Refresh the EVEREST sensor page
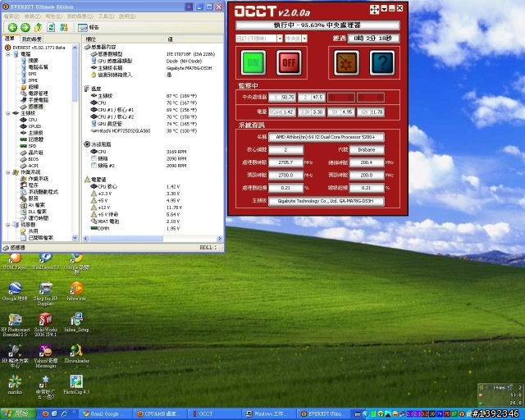Viewport: 525px width, 420px height. (51, 27)
